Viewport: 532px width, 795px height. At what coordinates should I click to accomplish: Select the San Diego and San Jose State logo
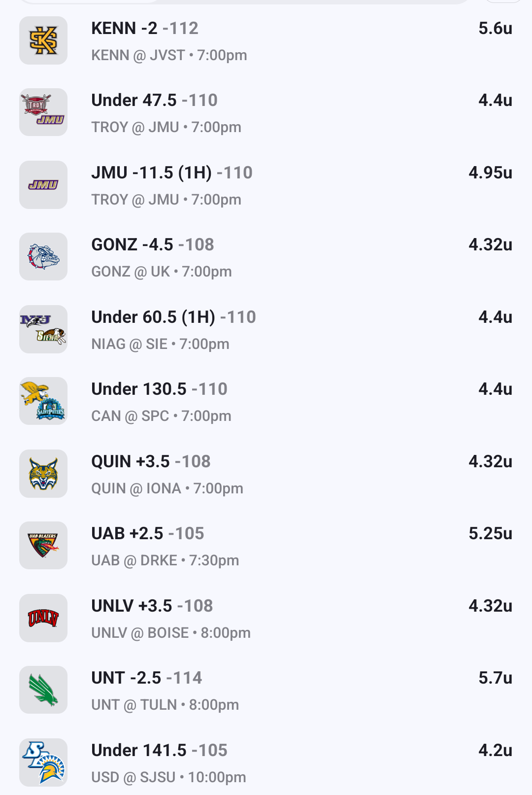click(43, 762)
